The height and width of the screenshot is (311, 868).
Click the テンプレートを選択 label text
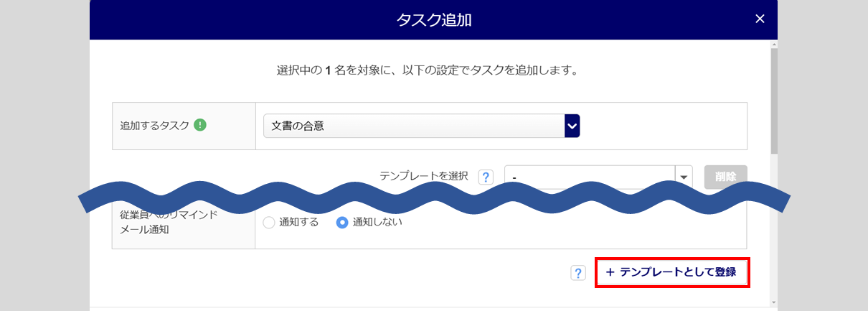point(423,176)
